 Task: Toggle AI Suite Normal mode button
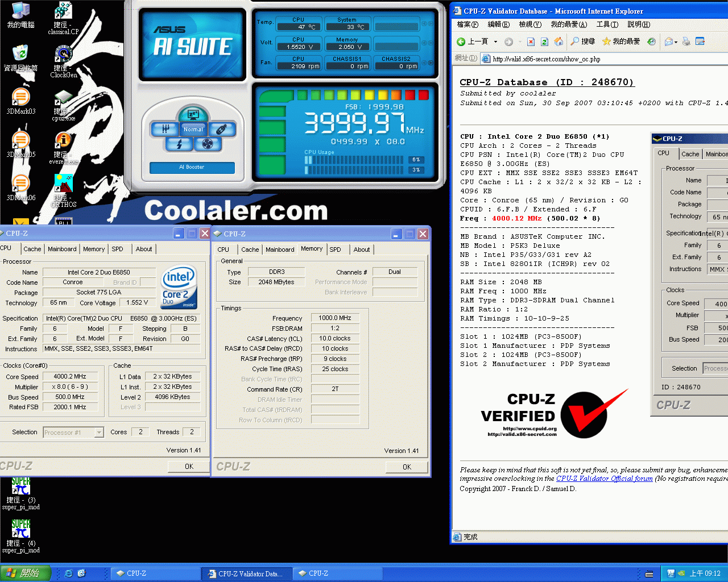[x=193, y=130]
